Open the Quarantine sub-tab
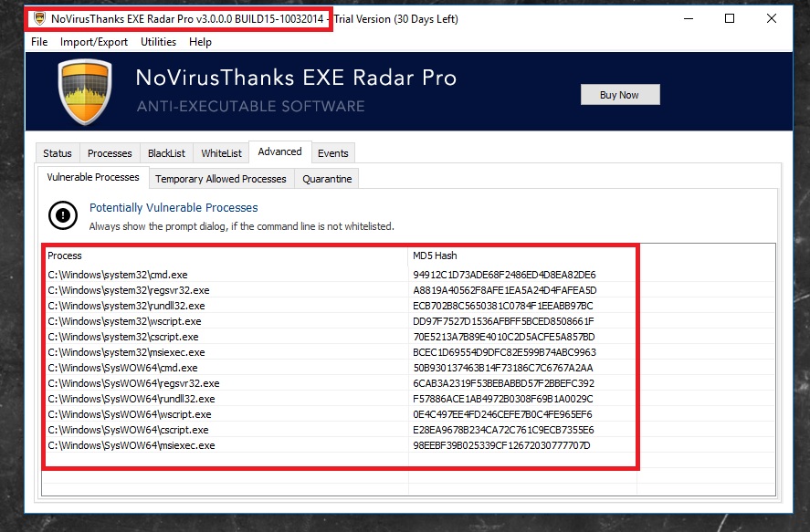 click(327, 179)
